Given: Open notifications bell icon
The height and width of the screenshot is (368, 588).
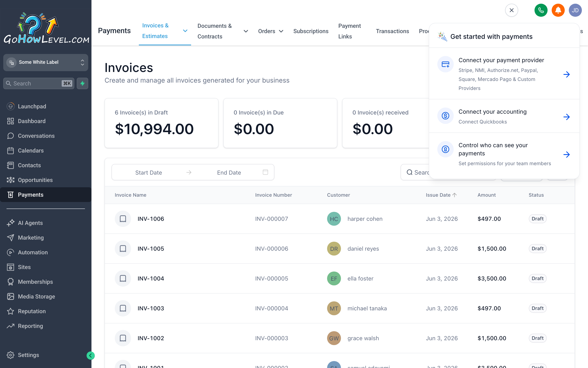Looking at the screenshot, I should pyautogui.click(x=558, y=10).
